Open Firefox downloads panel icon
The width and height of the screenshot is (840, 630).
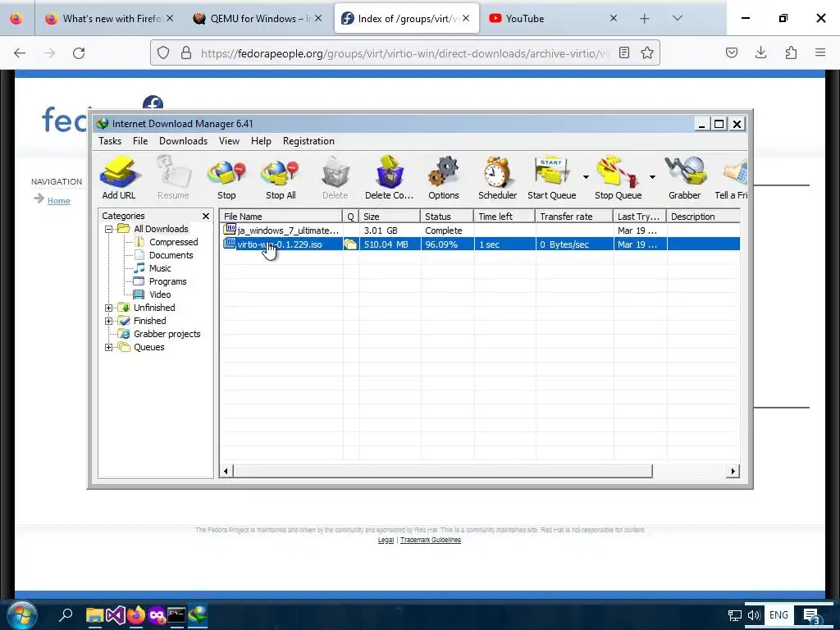pyautogui.click(x=760, y=52)
